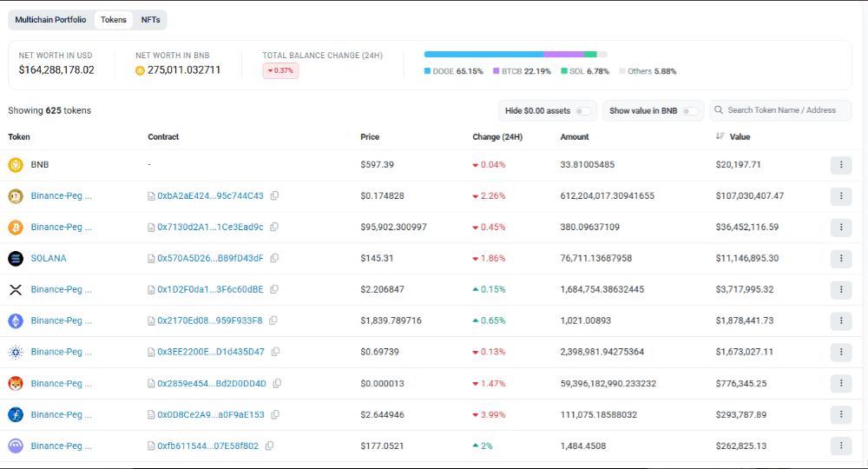This screenshot has height=469, width=868.
Task: Click the token logo priced $177.0521
Action: (x=16, y=446)
